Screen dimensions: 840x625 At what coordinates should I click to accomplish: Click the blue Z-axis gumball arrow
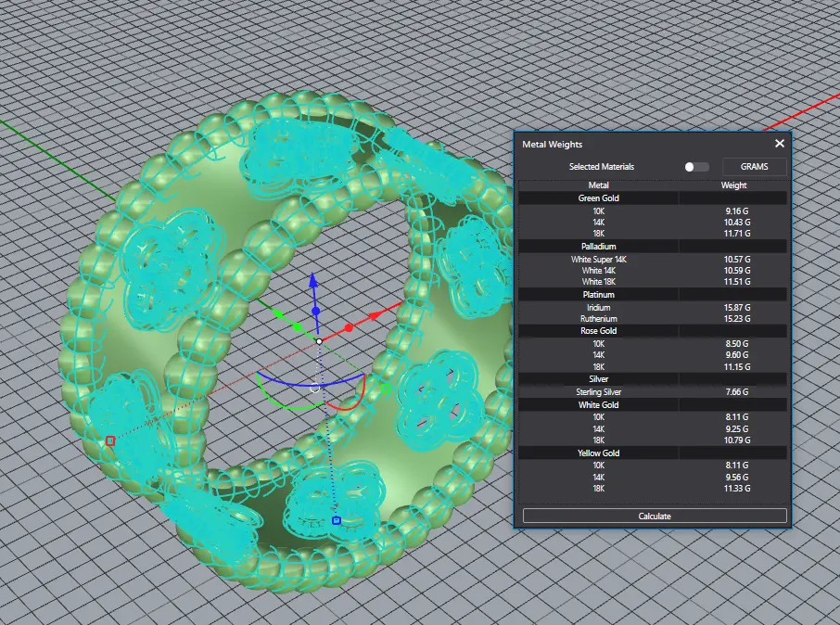click(314, 280)
